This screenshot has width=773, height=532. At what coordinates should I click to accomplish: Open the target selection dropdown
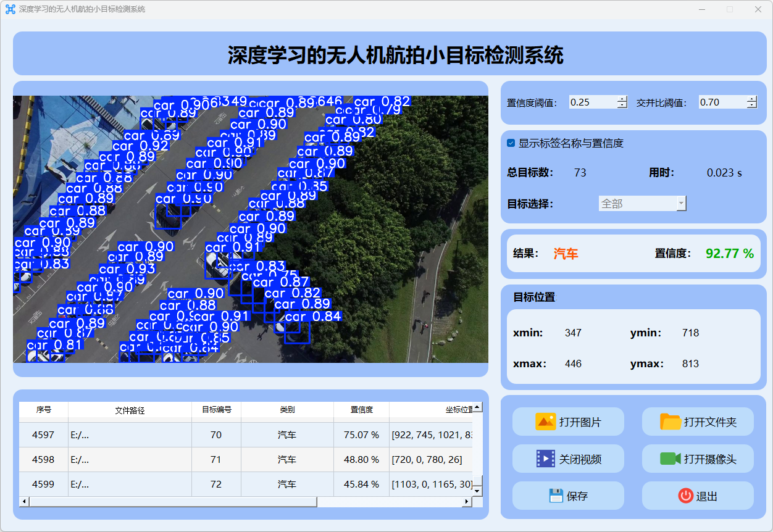tap(642, 204)
